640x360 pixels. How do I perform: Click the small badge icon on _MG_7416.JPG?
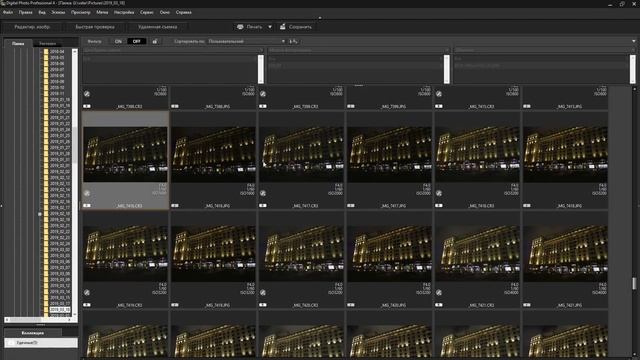(x=175, y=205)
